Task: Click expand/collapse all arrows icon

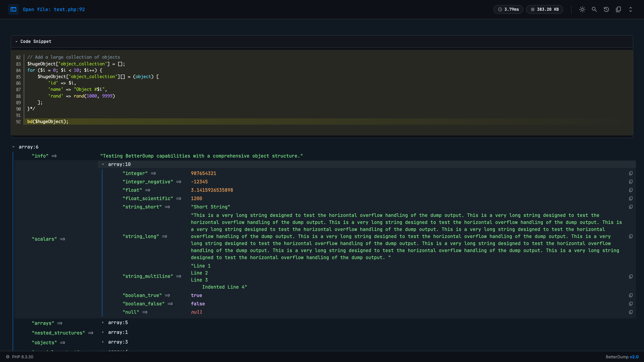Action: (x=630, y=9)
